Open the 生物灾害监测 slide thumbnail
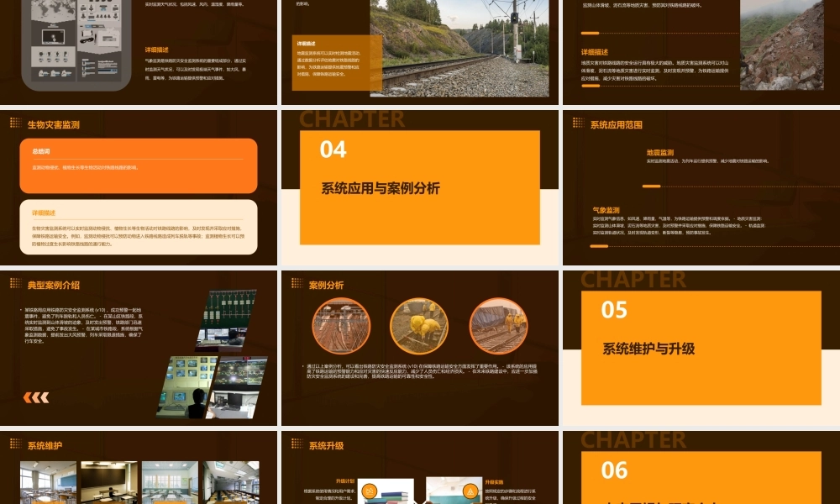Image resolution: width=840 pixels, height=504 pixels. (139, 187)
